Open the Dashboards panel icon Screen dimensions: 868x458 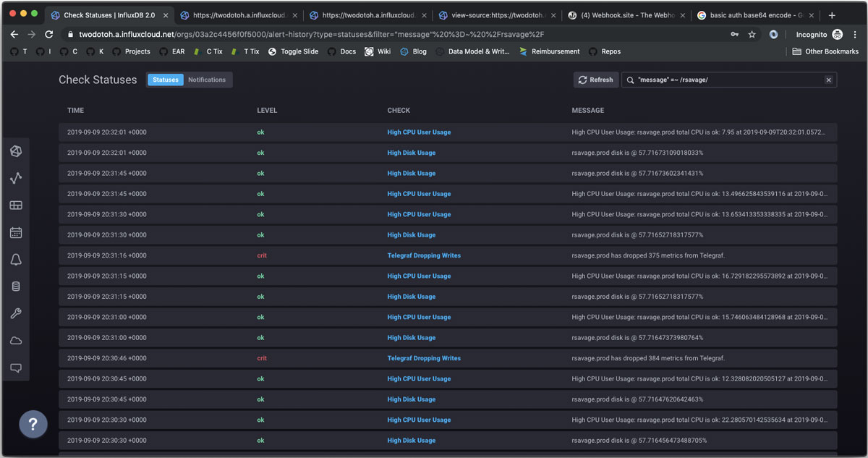pos(16,205)
